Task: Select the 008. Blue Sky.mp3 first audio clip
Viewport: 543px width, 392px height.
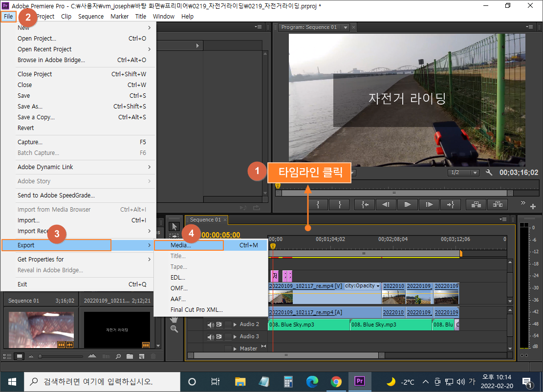Action: pyautogui.click(x=309, y=325)
